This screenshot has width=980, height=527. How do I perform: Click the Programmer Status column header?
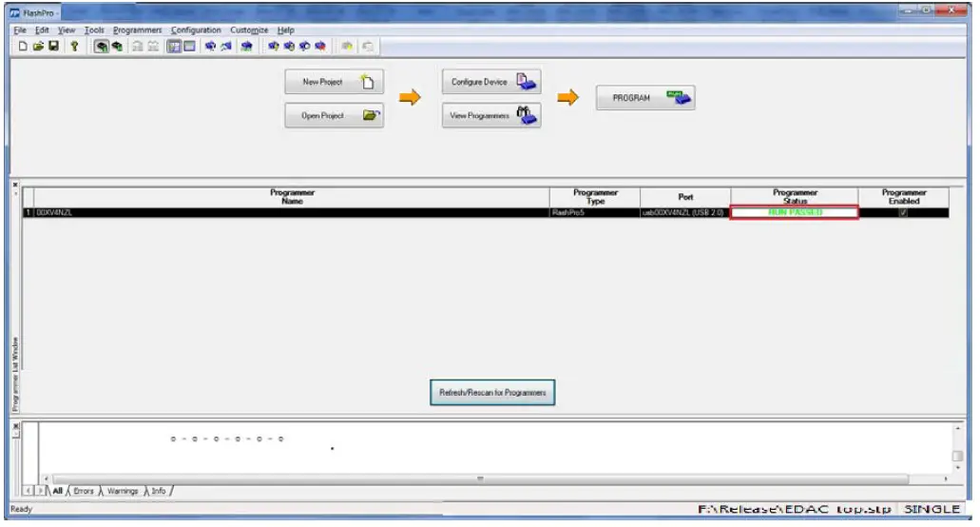[795, 197]
